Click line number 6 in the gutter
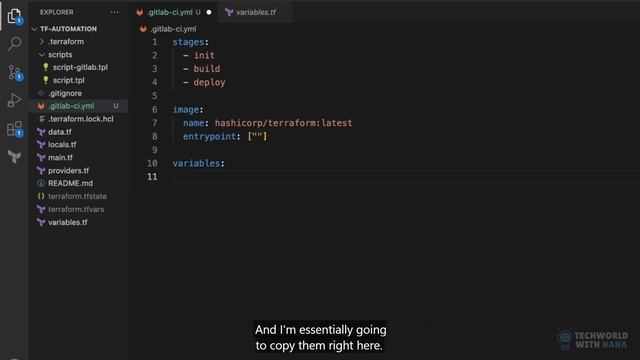Viewport: 640px width, 360px height. 155,109
